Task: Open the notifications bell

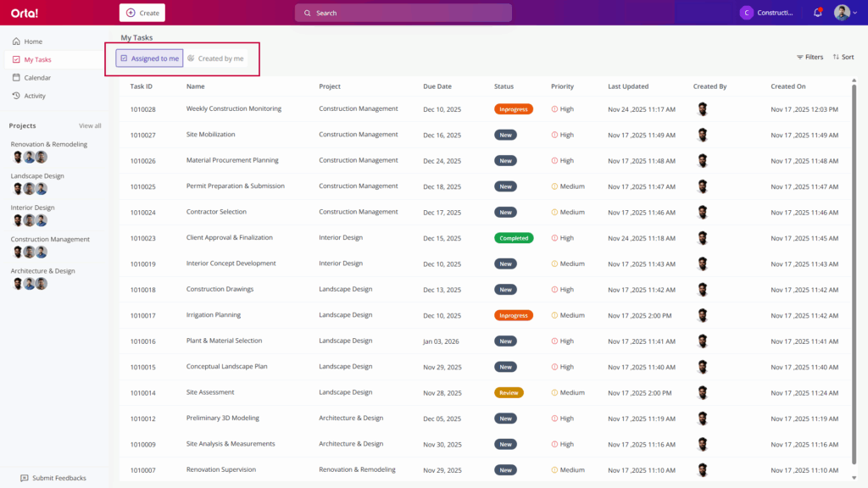Action: (x=817, y=13)
